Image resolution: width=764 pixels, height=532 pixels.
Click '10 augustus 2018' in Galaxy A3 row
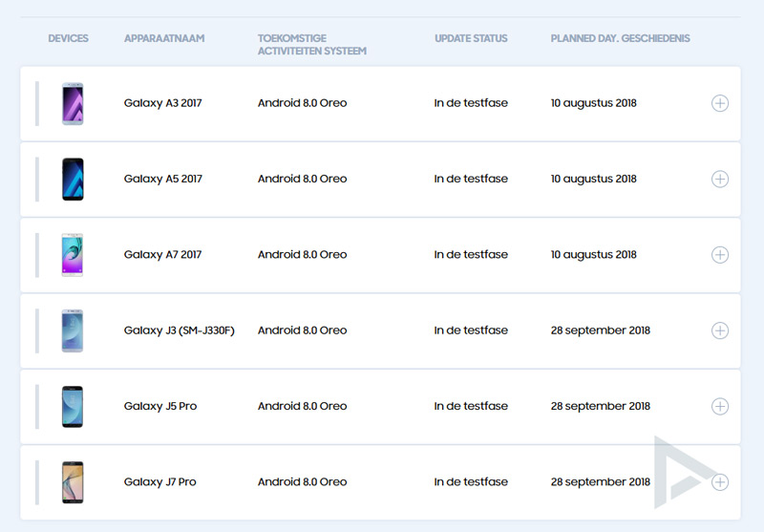pos(593,103)
